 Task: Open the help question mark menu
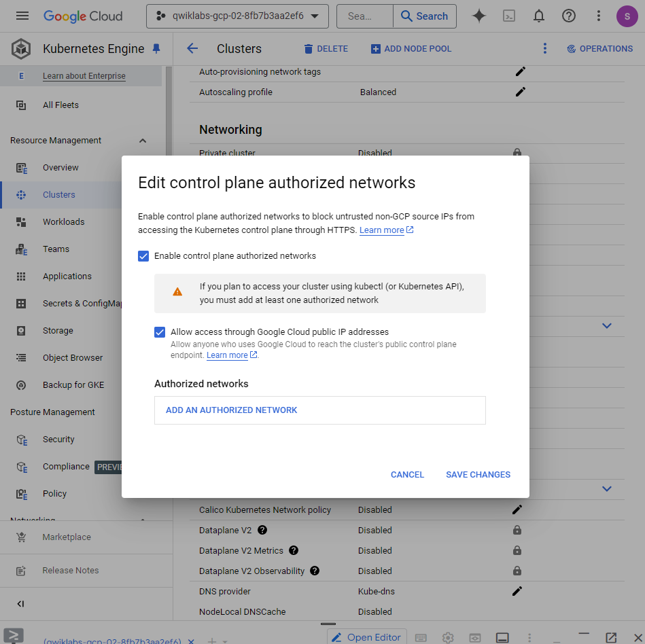click(569, 16)
